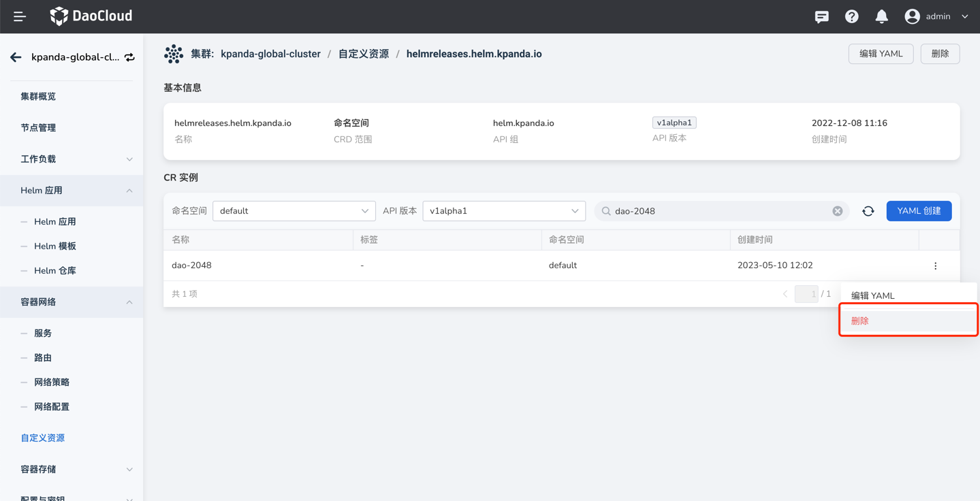Click the 2022-12-08 11:16 creation time

coord(849,123)
